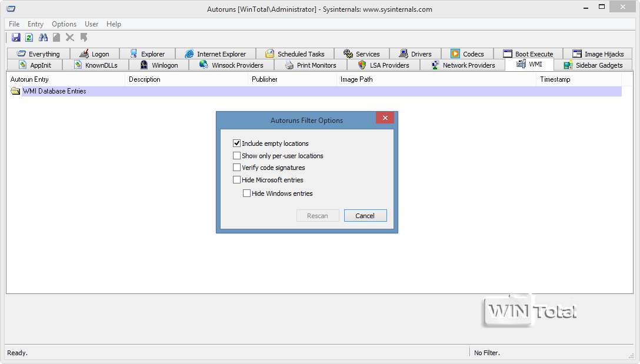Sort by Timestamp column header
The width and height of the screenshot is (640, 364).
coord(579,79)
